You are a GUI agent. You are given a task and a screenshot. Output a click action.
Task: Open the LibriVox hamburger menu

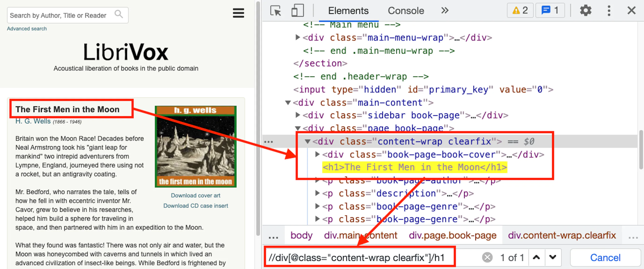pyautogui.click(x=238, y=13)
